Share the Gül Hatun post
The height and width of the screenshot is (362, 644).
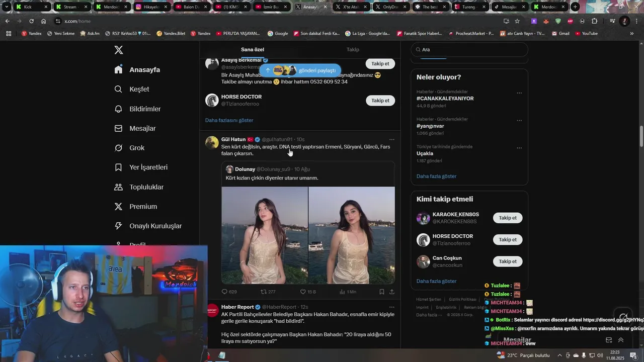click(x=392, y=292)
